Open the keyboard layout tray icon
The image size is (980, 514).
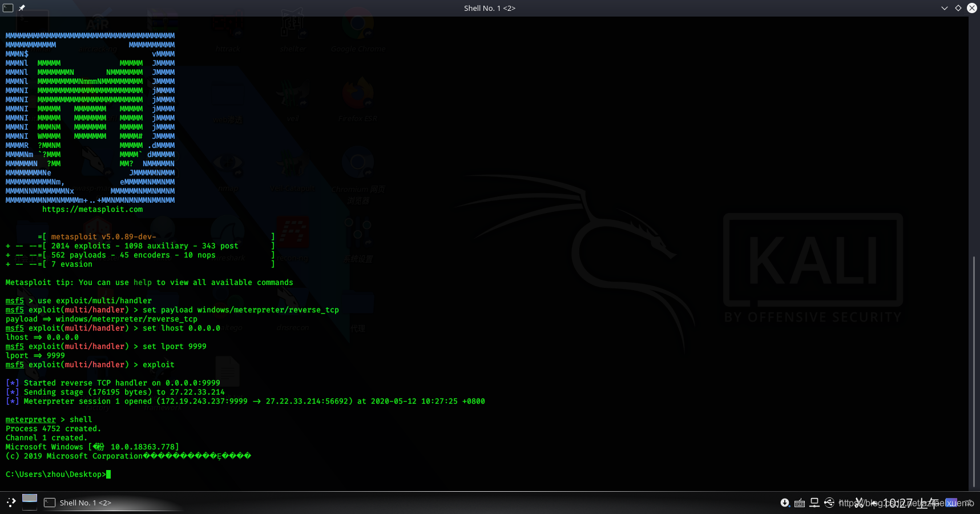(x=800, y=503)
